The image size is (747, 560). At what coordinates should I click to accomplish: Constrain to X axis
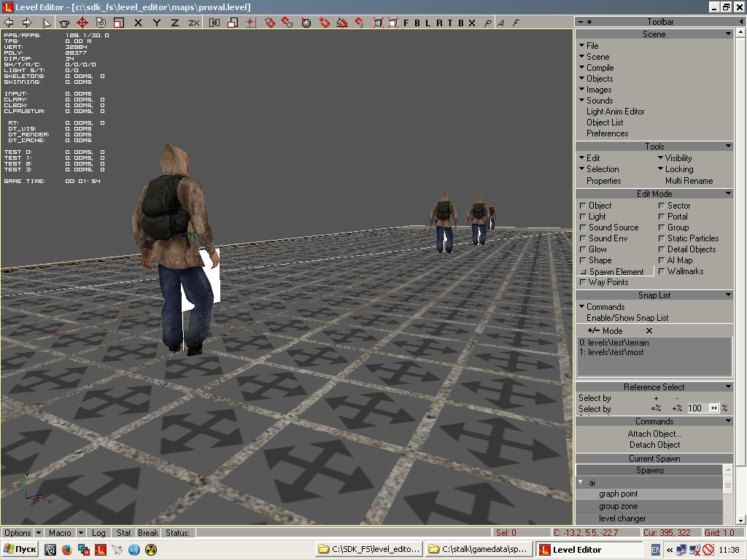pyautogui.click(x=138, y=23)
